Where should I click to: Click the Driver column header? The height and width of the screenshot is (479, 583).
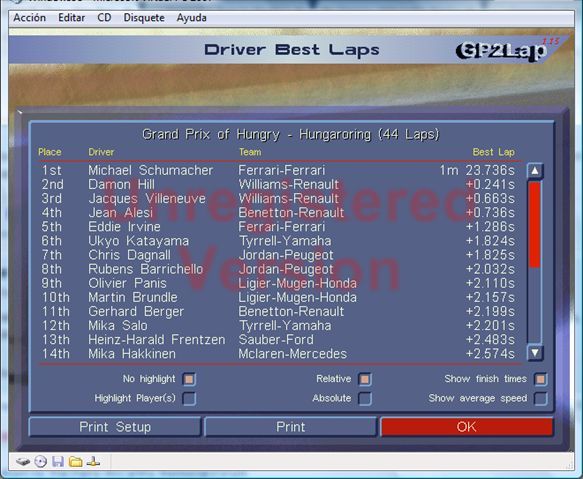pyautogui.click(x=101, y=152)
